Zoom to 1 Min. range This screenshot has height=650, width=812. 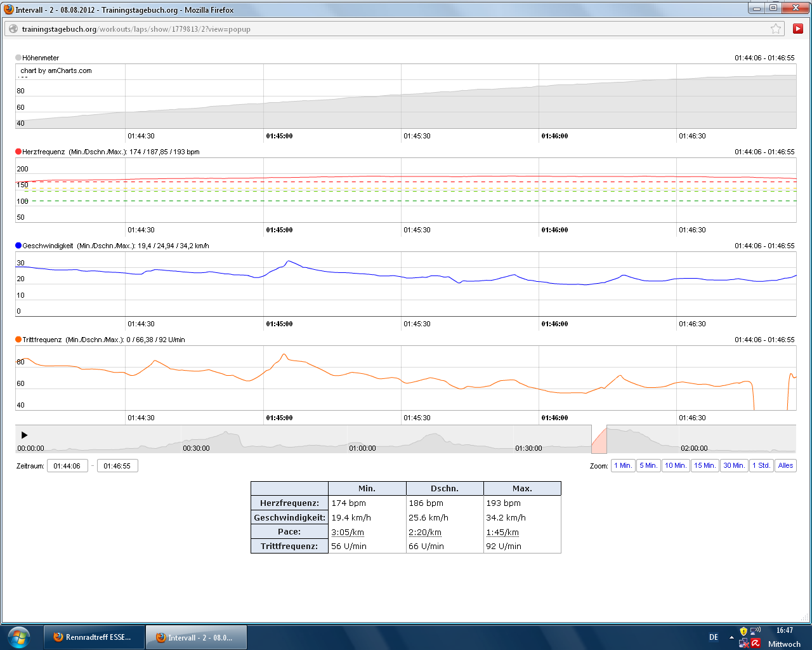point(622,466)
